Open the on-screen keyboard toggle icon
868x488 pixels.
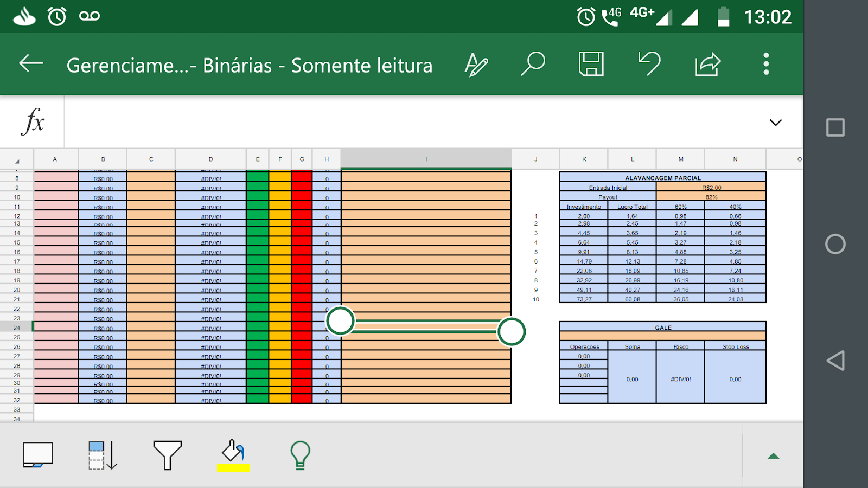38,455
